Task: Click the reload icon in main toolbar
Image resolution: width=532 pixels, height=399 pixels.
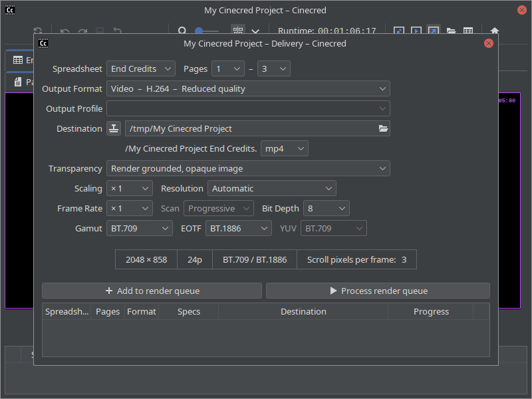Action: click(x=38, y=31)
